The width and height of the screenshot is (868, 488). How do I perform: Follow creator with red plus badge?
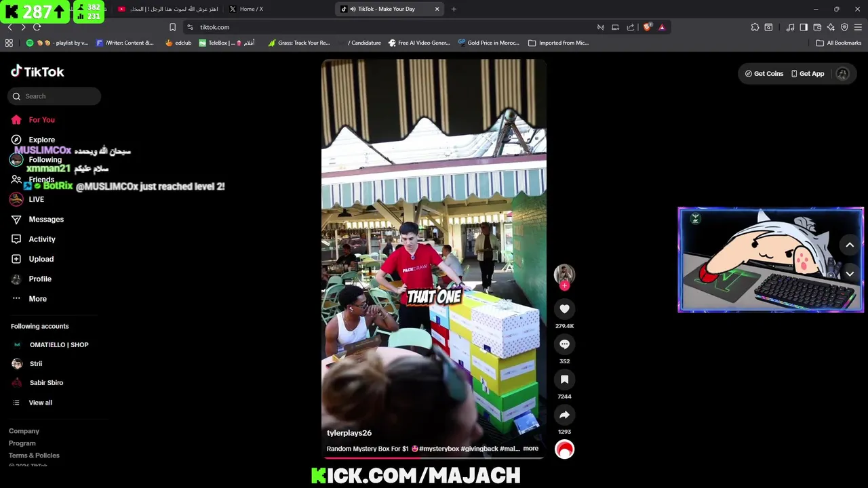pyautogui.click(x=564, y=286)
